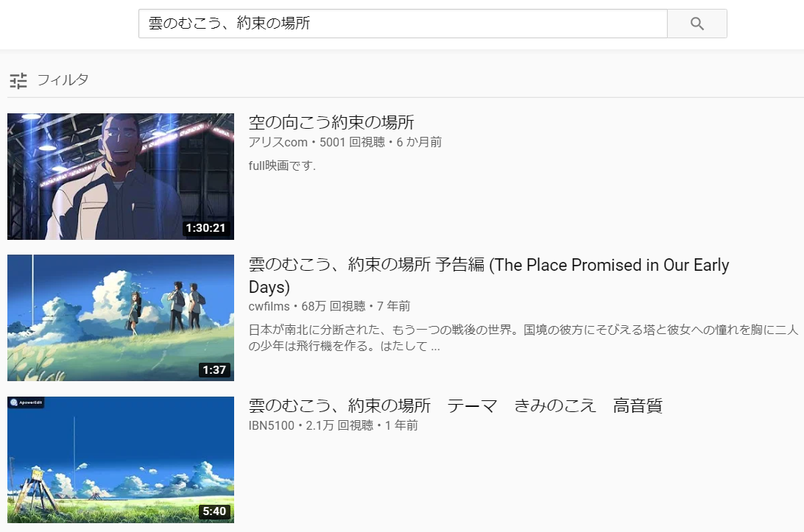Click the 5:40 duration badge
Viewport: 804px width, 532px height.
pyautogui.click(x=214, y=511)
